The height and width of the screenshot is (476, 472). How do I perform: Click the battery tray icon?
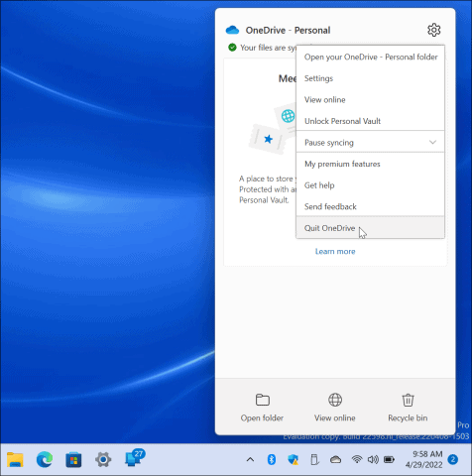(x=389, y=459)
